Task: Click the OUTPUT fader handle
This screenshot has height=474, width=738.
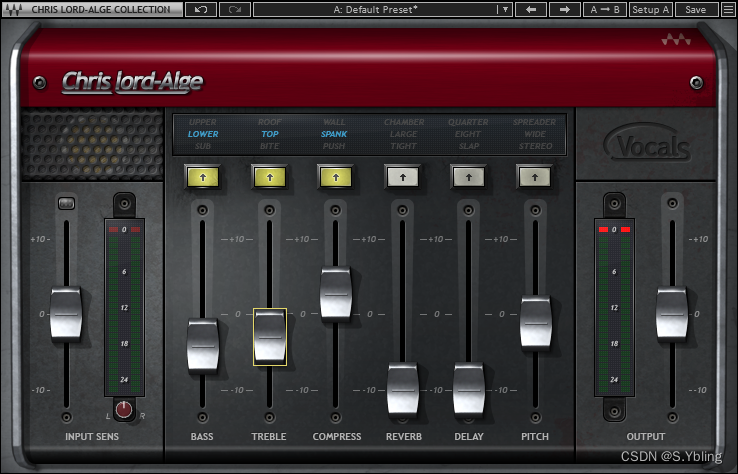Action: (672, 313)
